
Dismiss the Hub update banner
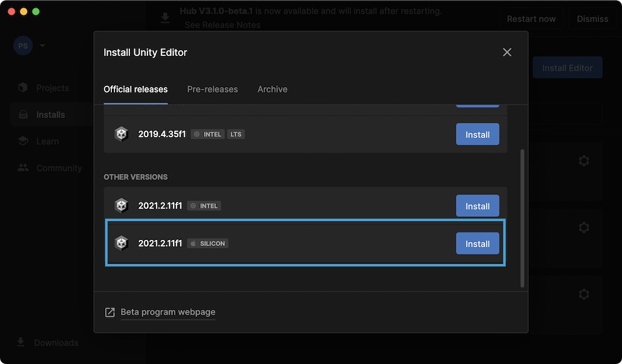[592, 19]
